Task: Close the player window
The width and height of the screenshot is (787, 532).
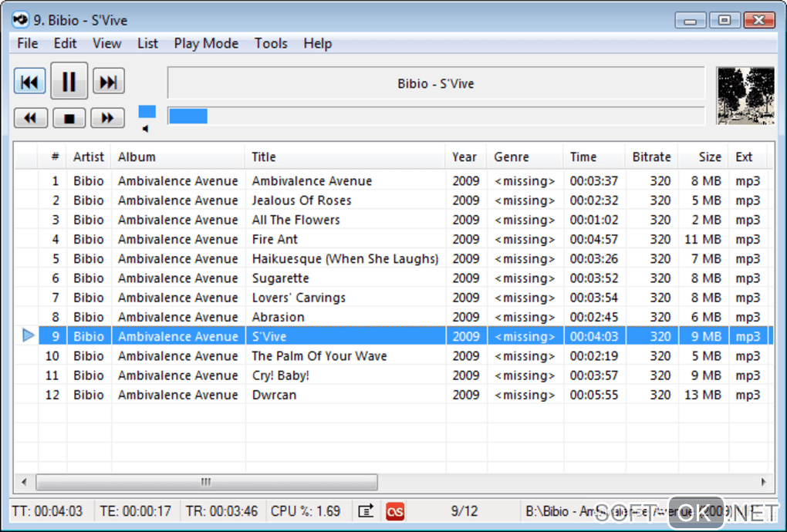Action: [x=759, y=21]
